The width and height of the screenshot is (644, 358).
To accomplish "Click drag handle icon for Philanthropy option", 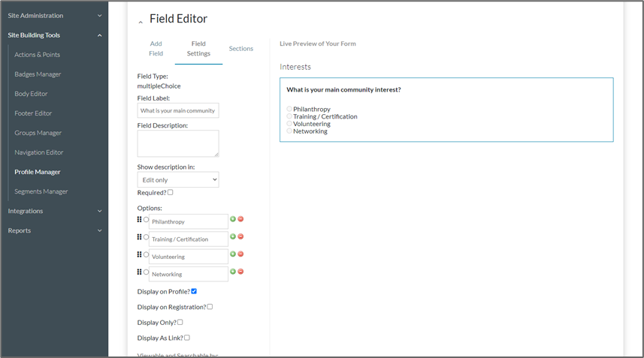I will click(x=140, y=219).
